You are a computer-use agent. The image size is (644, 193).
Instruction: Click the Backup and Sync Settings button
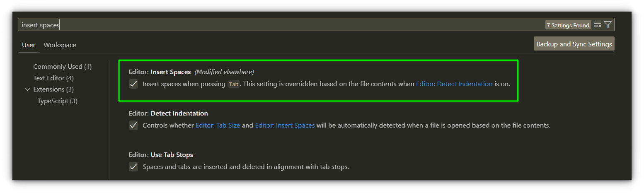pyautogui.click(x=574, y=44)
